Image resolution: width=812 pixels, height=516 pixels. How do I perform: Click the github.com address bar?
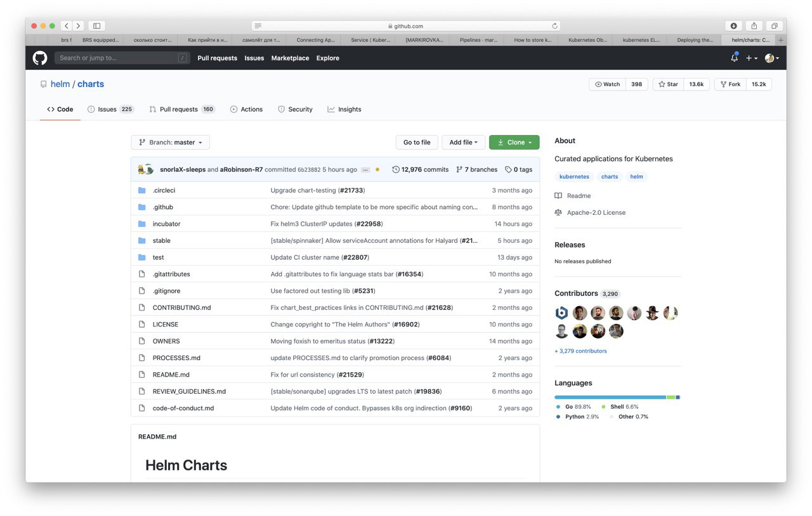coord(406,26)
